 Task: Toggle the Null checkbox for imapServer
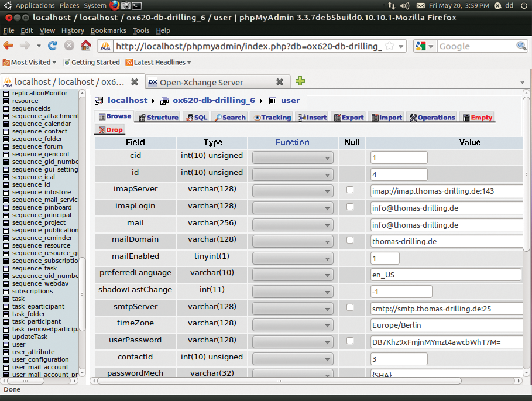(x=350, y=190)
